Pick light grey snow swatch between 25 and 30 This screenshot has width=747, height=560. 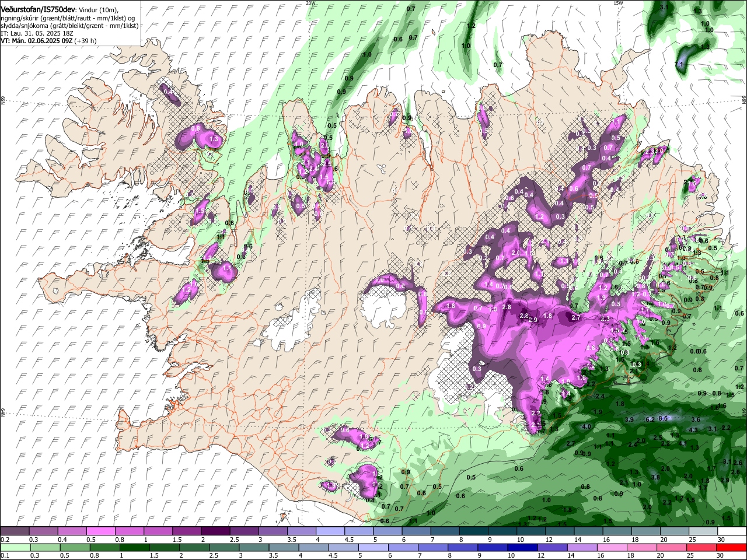[x=703, y=531]
